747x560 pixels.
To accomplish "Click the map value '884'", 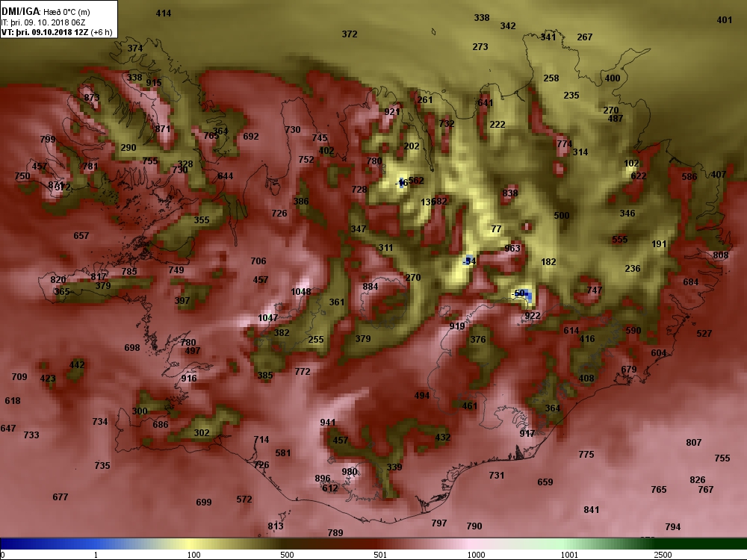I will tap(371, 287).
